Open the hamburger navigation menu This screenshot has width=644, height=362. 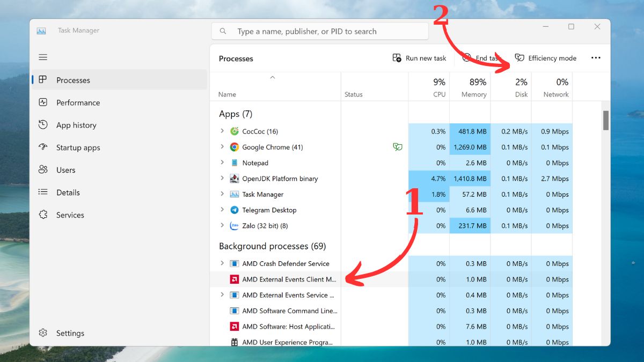(x=43, y=57)
